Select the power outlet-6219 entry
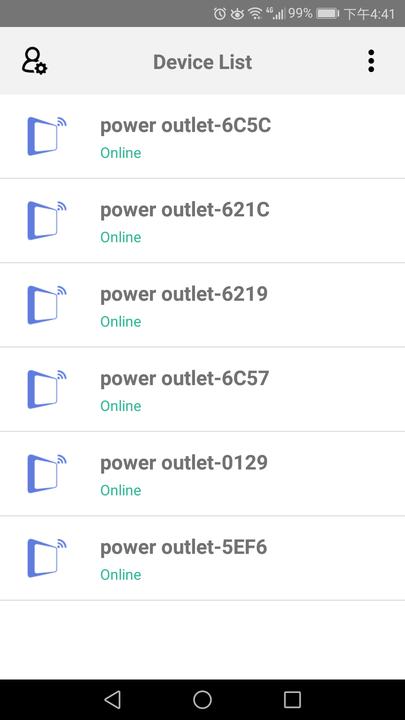Image resolution: width=405 pixels, height=720 pixels. pyautogui.click(x=202, y=305)
